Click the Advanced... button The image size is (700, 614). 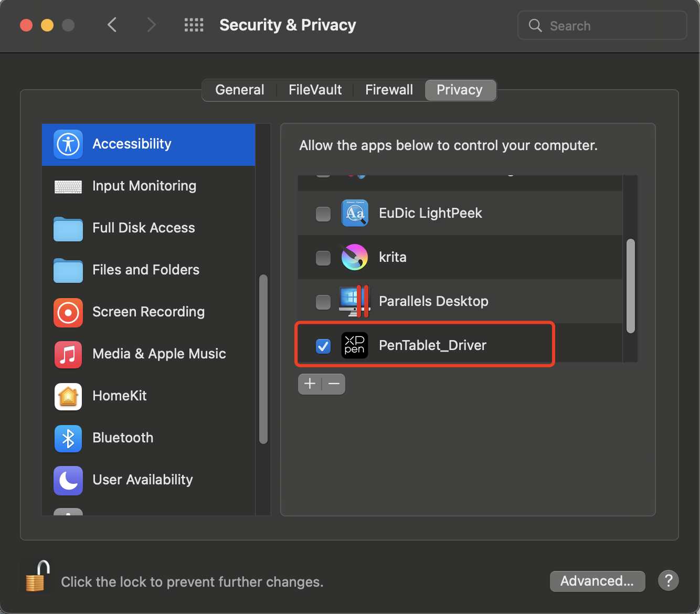(597, 581)
